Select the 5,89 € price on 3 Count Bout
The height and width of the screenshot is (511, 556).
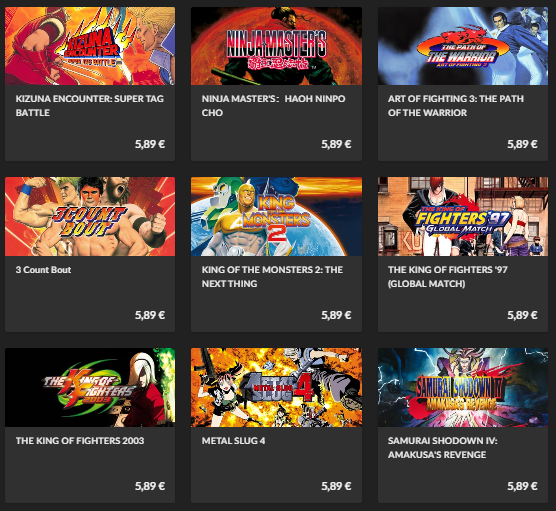click(x=150, y=315)
